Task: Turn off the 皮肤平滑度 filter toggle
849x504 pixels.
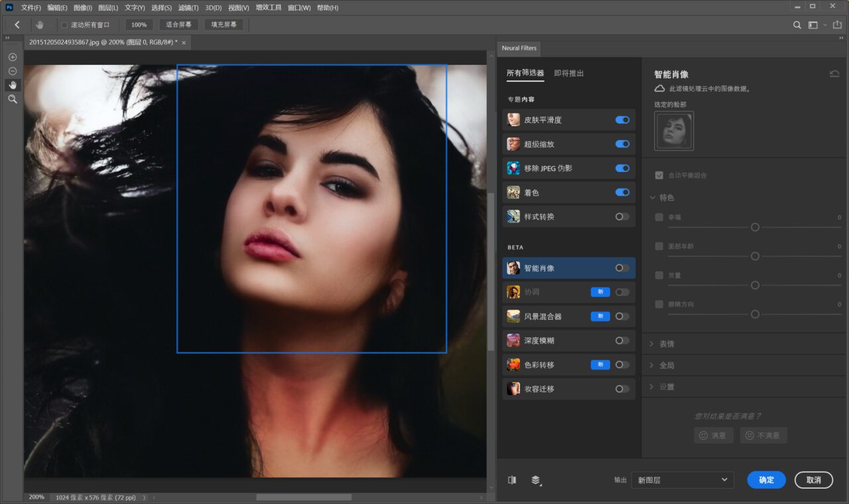Action: (x=622, y=120)
